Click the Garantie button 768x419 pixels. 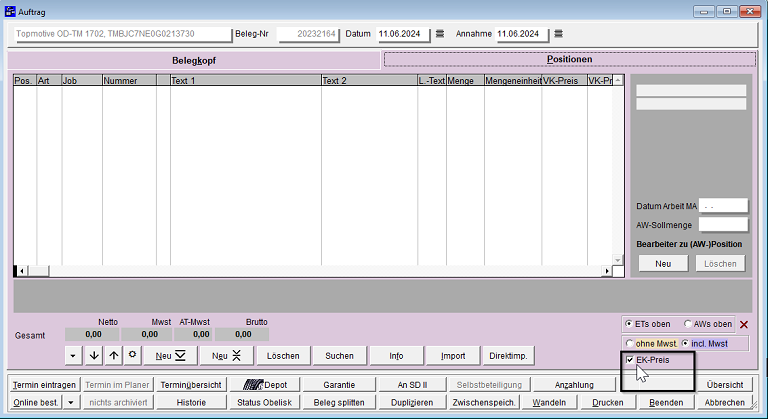(x=339, y=385)
